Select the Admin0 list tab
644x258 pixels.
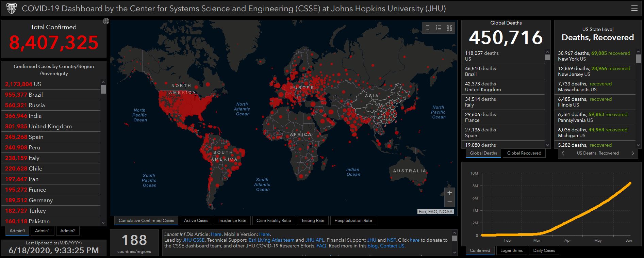point(17,231)
